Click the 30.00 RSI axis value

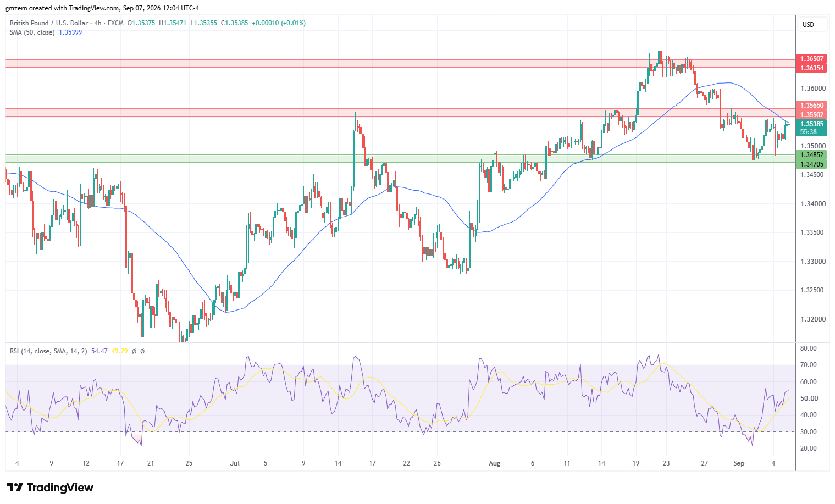809,432
